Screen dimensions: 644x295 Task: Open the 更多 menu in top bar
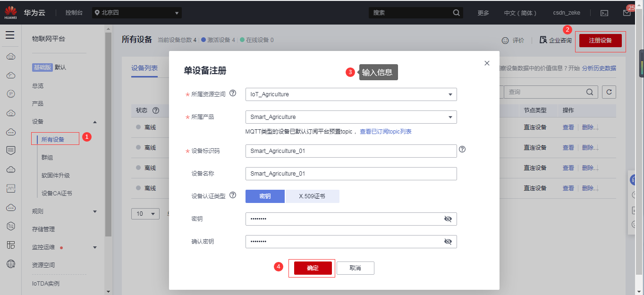(x=483, y=13)
